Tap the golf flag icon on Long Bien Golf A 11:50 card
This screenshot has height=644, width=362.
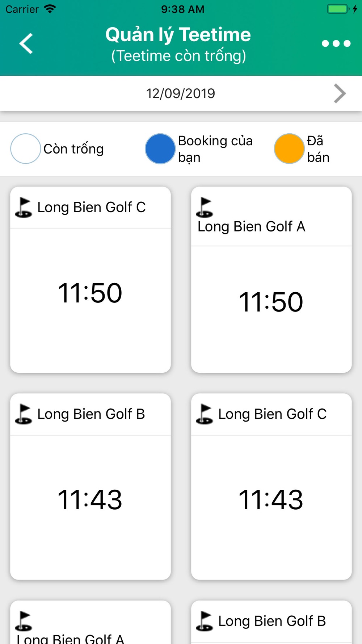[x=205, y=207]
